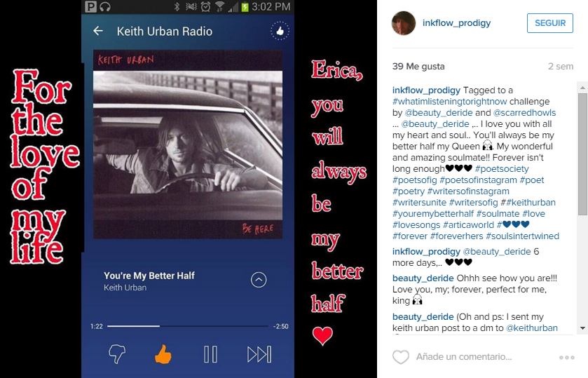The width and height of the screenshot is (588, 378).
Task: Open the @scarredhowls mention link
Action: [524, 113]
